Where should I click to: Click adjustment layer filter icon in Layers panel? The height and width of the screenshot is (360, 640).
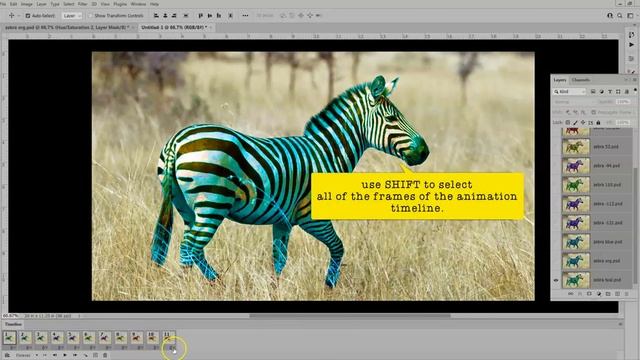[x=602, y=91]
